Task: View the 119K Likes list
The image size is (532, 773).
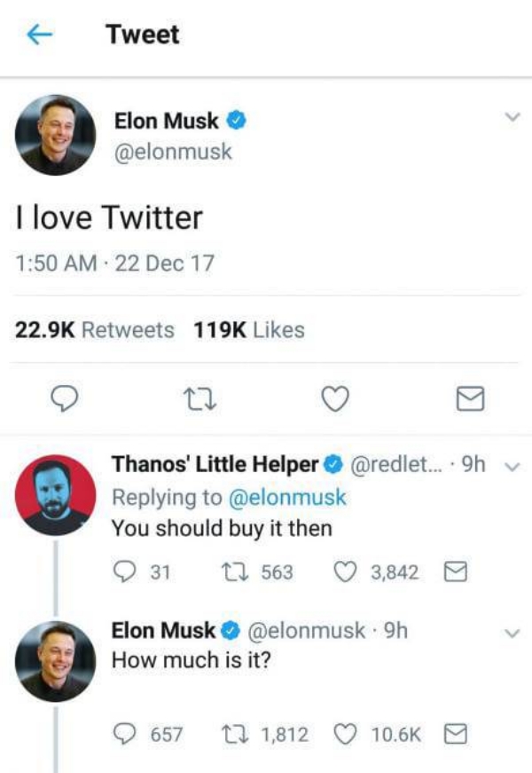Action: coord(248,330)
